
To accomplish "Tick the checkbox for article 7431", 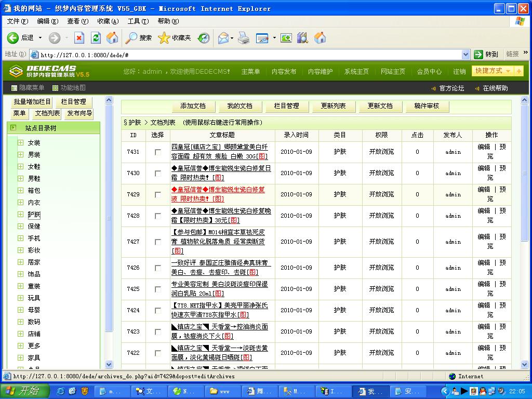I will click(x=158, y=152).
